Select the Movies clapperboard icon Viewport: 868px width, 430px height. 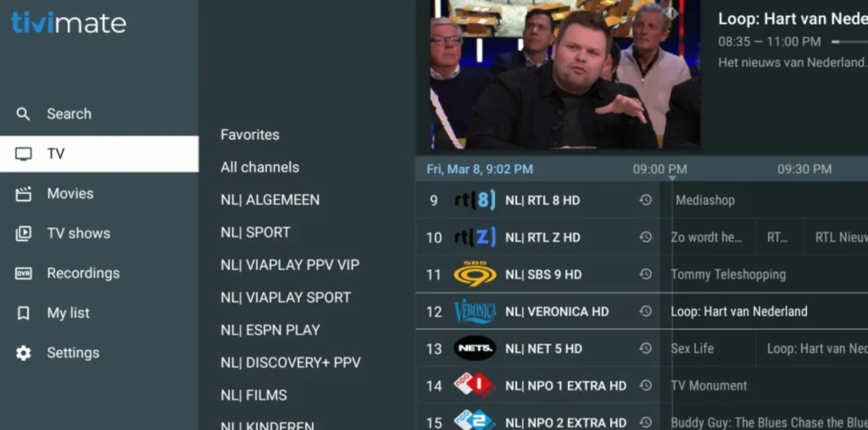pyautogui.click(x=23, y=194)
